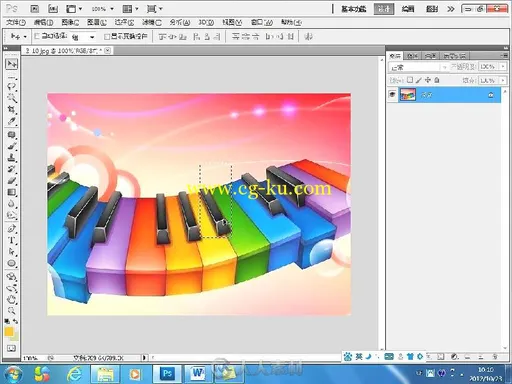512x384 pixels.
Task: Open the Image menu
Action: point(70,22)
